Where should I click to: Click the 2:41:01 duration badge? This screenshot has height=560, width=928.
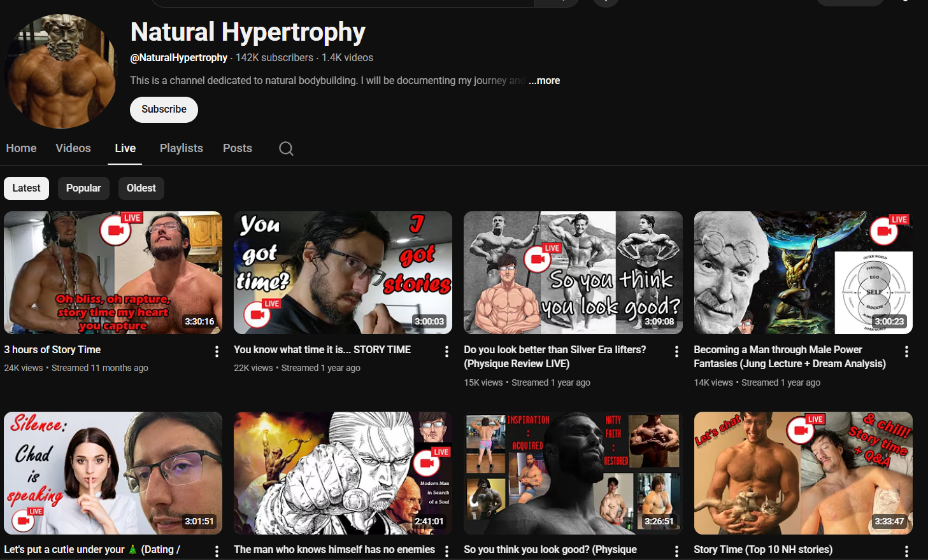[429, 521]
